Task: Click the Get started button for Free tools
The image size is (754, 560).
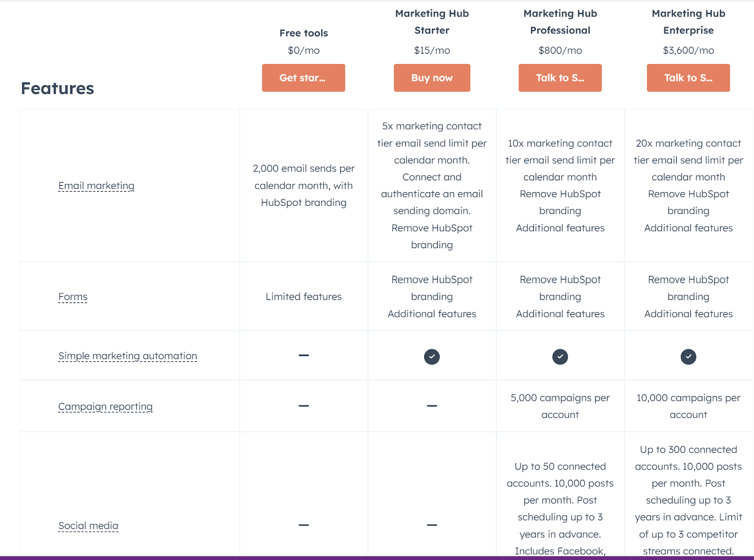Action: pos(303,78)
